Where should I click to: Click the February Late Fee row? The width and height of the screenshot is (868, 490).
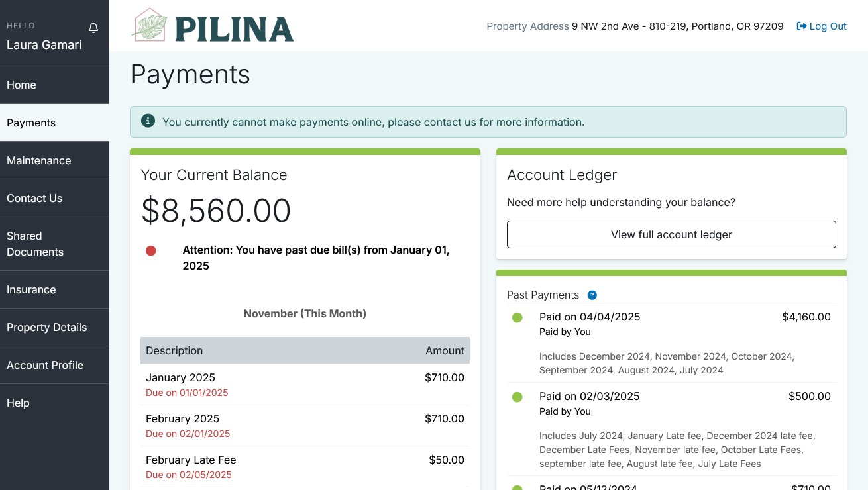click(x=305, y=467)
